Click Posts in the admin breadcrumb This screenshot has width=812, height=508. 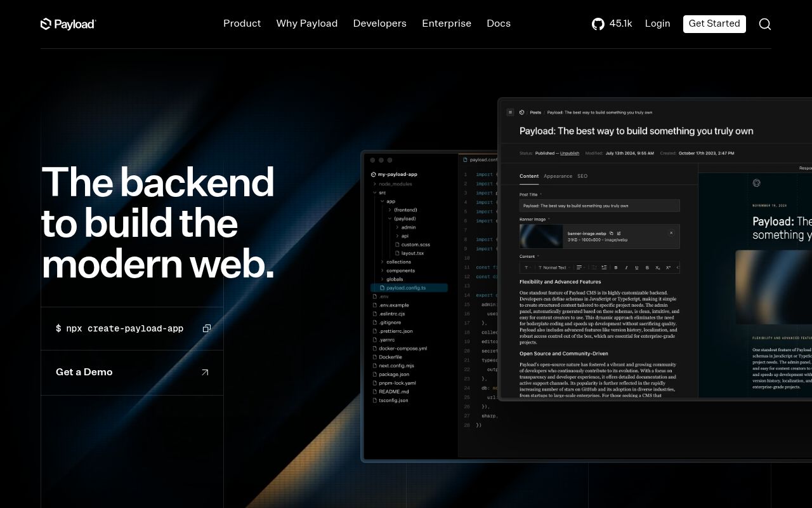click(535, 112)
